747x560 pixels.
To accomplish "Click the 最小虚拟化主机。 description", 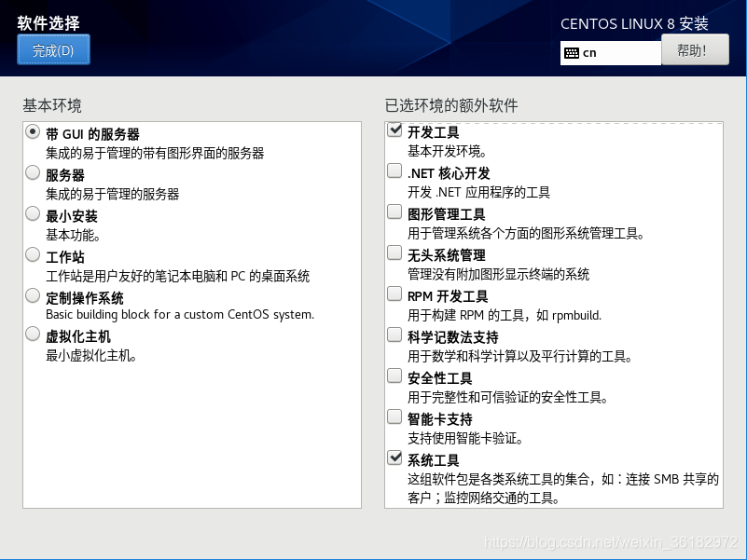I will click(91, 356).
